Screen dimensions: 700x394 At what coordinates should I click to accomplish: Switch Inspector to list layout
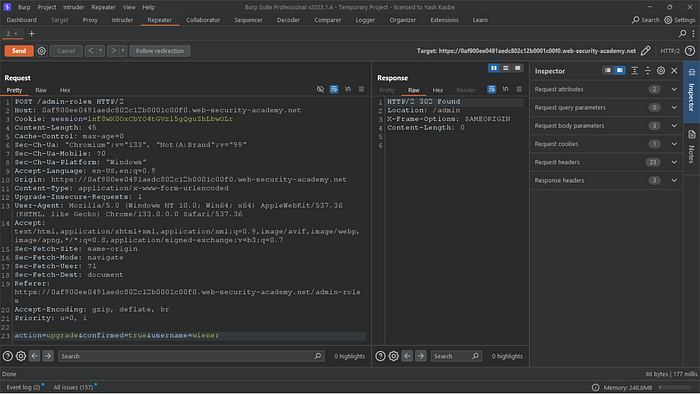(608, 71)
